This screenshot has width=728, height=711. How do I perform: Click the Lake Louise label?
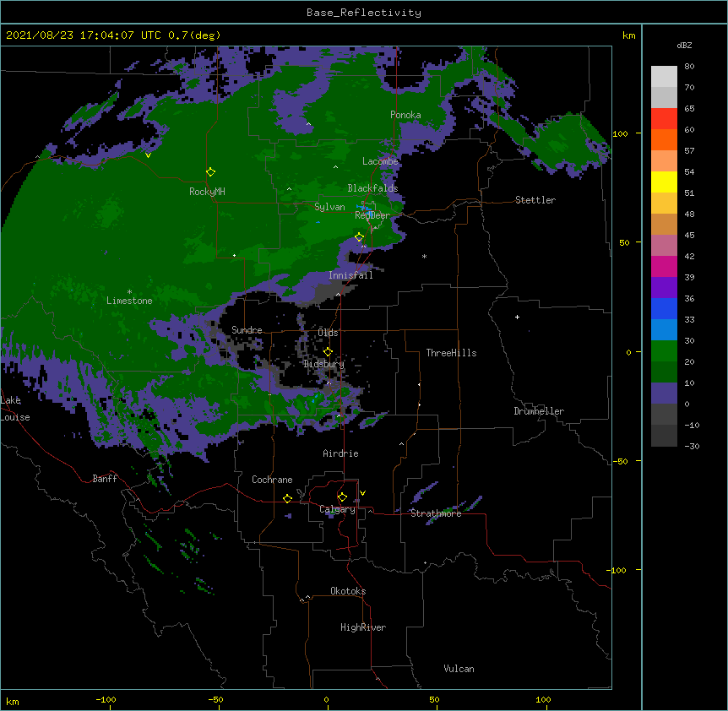[15, 409]
